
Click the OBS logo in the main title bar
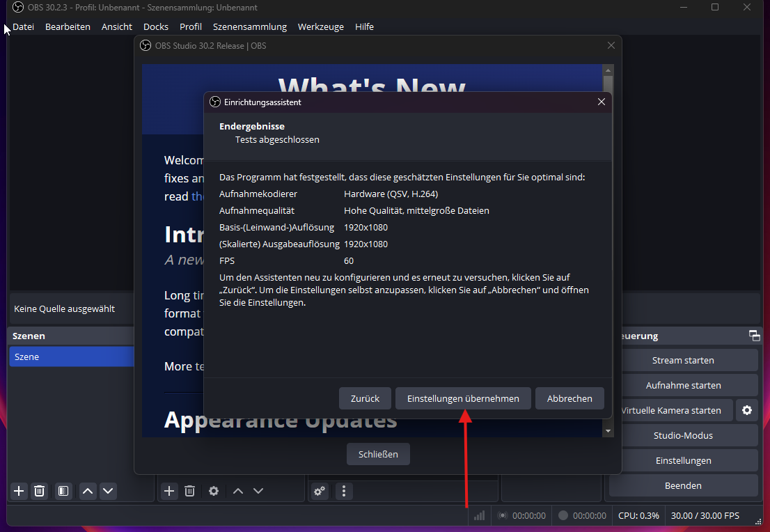click(x=17, y=8)
